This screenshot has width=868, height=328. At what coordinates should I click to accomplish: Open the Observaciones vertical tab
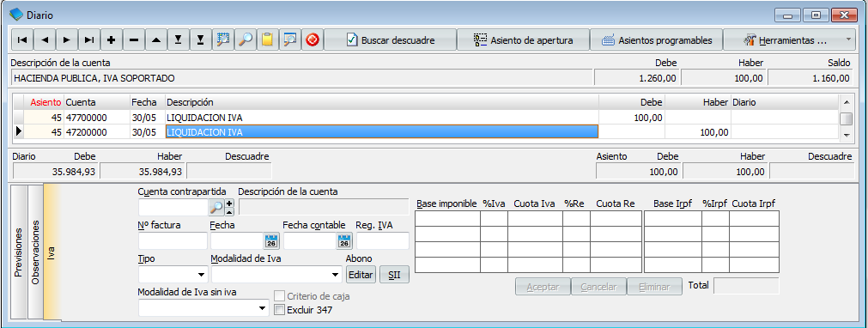(35, 252)
